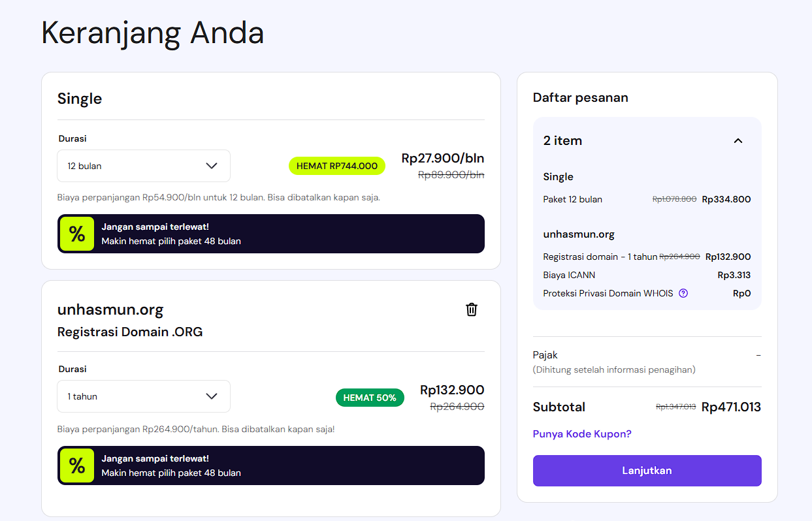Open the 1 tahun duration dropdown
Viewport: 812px width, 521px height.
click(144, 396)
